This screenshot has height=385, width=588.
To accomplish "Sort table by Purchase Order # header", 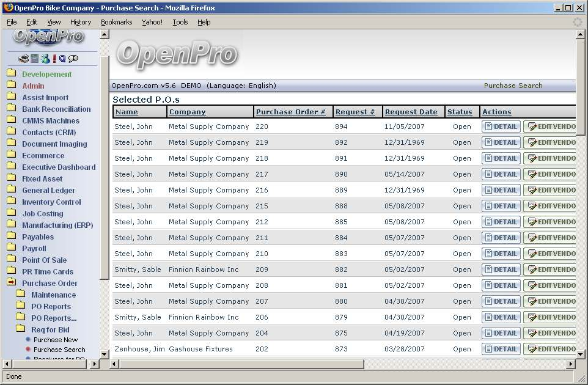I will (x=290, y=112).
